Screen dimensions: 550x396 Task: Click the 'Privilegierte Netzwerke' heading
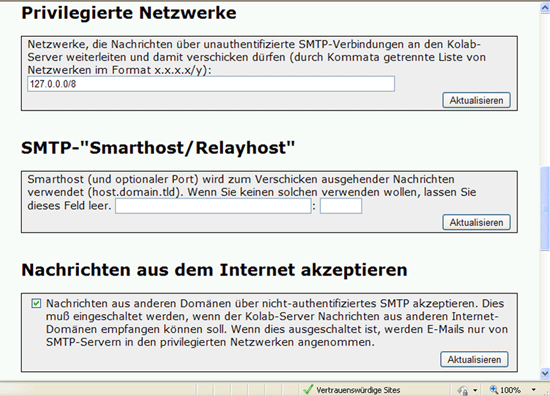pos(129,13)
